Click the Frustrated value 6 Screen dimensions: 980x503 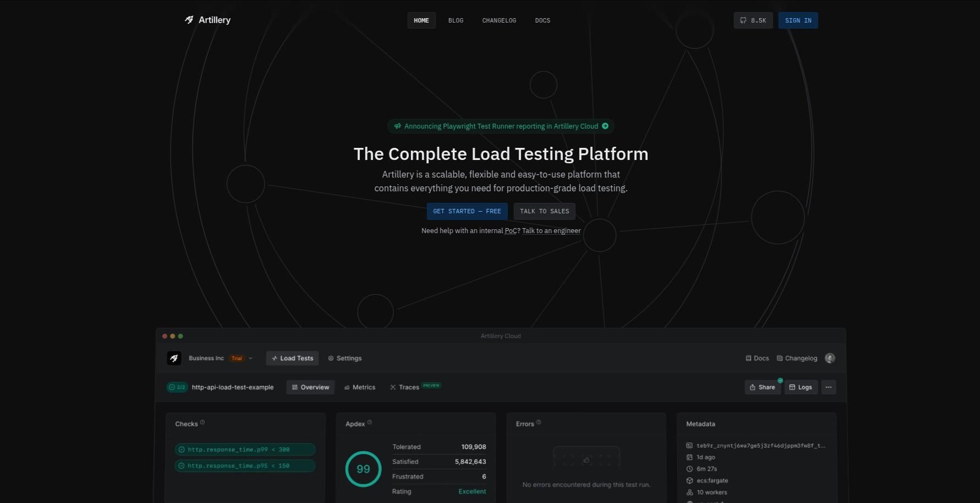tap(484, 477)
